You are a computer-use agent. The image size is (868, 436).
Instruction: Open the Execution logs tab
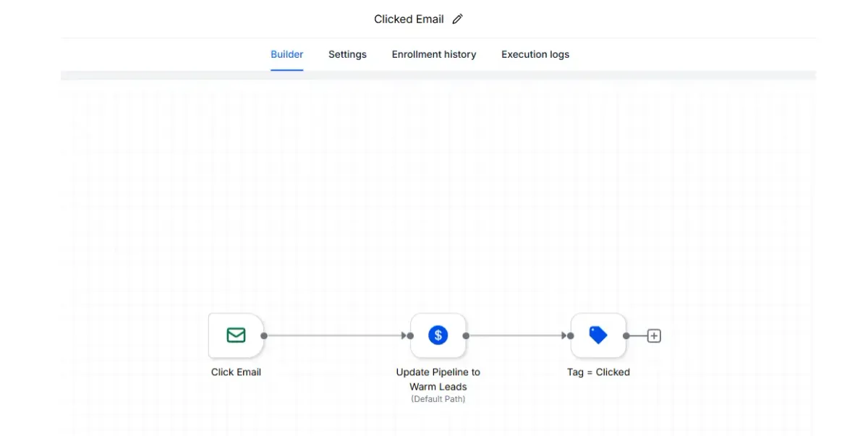click(x=535, y=54)
